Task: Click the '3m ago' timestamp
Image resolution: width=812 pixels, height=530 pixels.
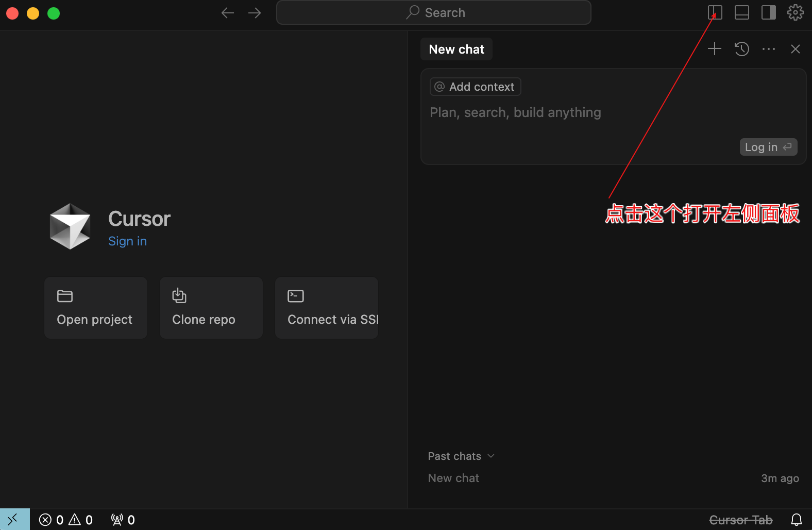Action: (780, 478)
